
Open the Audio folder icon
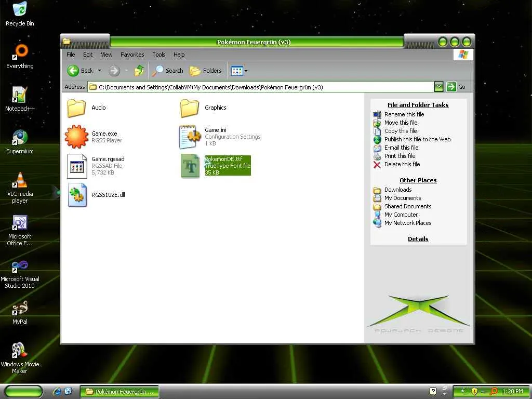click(x=76, y=108)
